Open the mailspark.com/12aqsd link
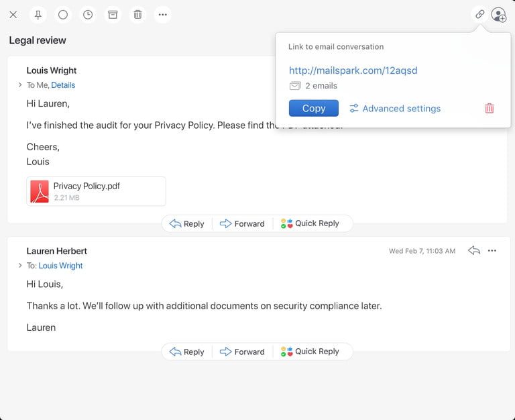Image resolution: width=515 pixels, height=420 pixels. tap(353, 70)
